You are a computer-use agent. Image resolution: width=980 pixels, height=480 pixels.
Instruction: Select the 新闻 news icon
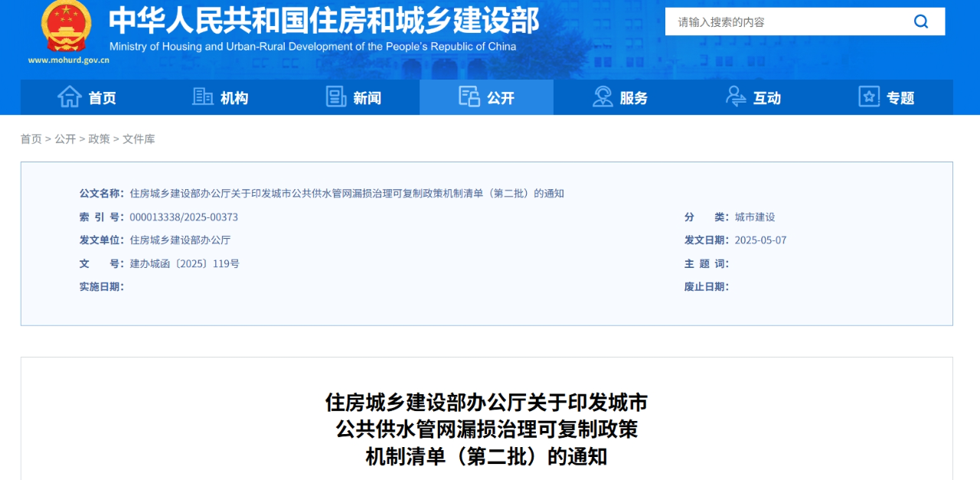point(335,97)
